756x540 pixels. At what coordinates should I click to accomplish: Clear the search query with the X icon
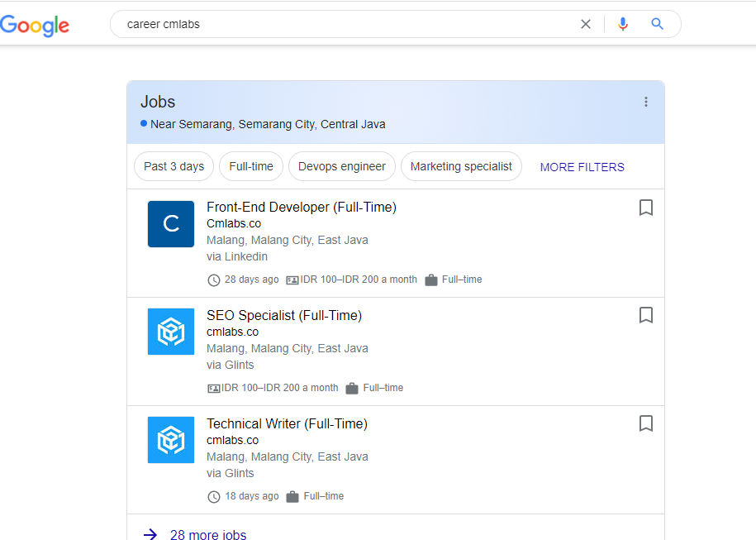[x=585, y=24]
